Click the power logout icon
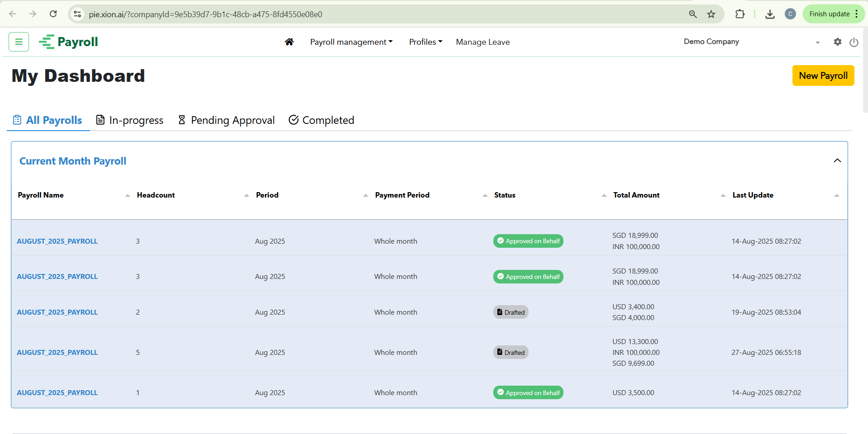Viewport: 868px width, 434px height. [x=854, y=42]
